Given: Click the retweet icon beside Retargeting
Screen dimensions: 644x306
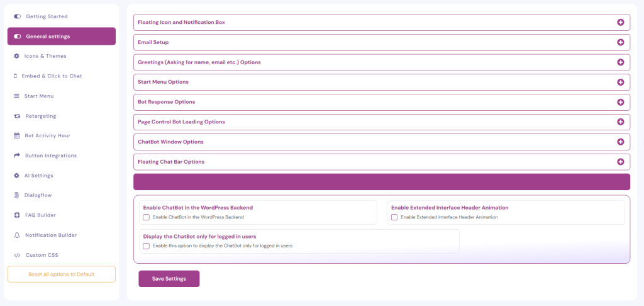Looking at the screenshot, I should pyautogui.click(x=17, y=116).
